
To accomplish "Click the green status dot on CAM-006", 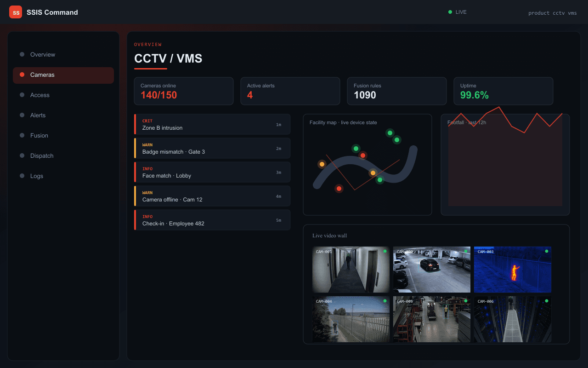I will [547, 301].
